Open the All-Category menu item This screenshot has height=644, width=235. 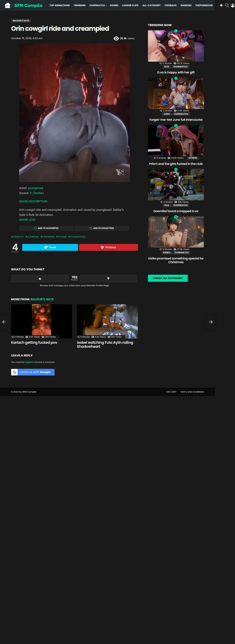pos(151,5)
